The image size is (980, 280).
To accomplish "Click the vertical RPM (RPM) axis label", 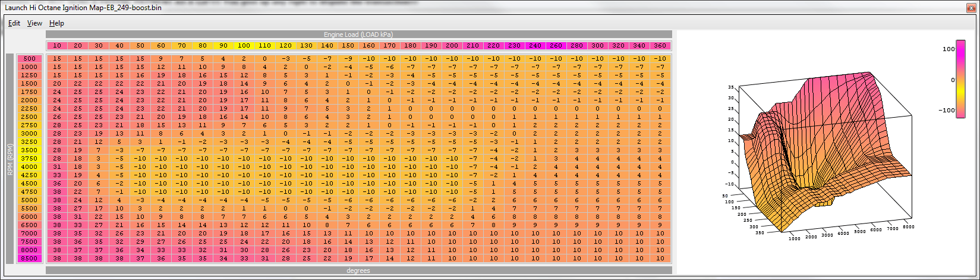I will click(10, 159).
